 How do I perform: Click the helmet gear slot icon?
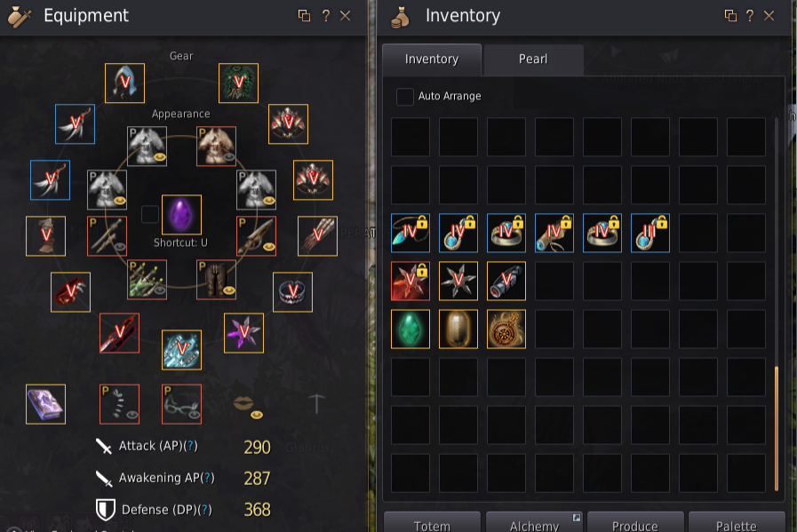pyautogui.click(x=124, y=83)
